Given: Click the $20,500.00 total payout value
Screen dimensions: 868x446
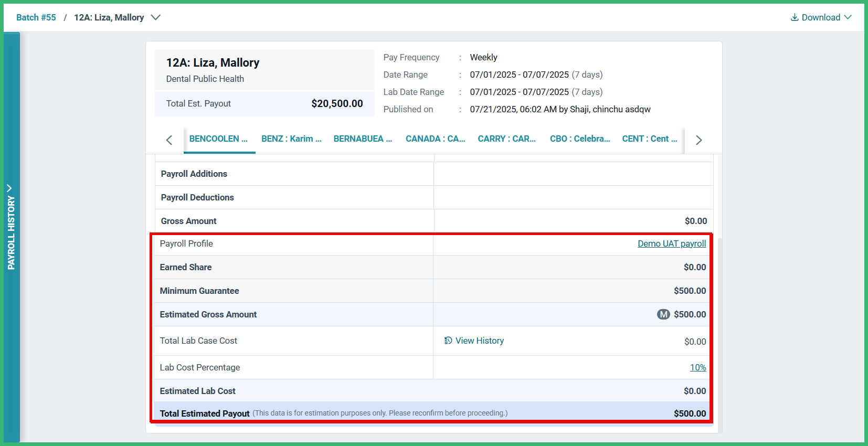Looking at the screenshot, I should tap(337, 103).
